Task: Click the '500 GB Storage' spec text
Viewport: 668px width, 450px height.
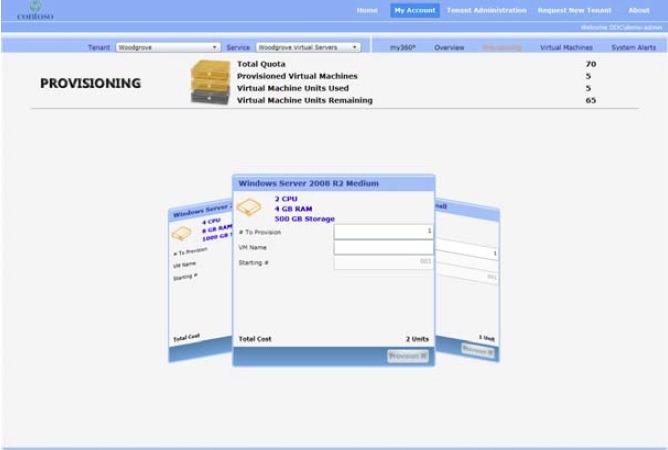Action: click(305, 219)
